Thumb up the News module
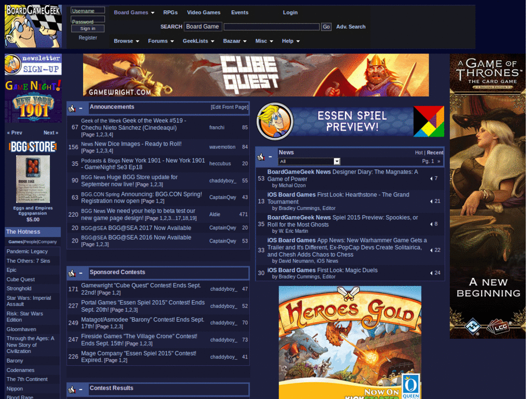 261,157
